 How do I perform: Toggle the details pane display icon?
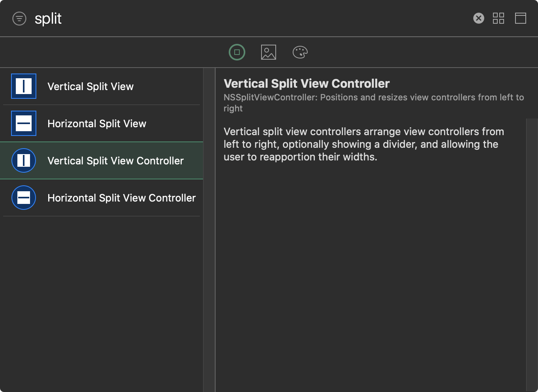pos(520,18)
